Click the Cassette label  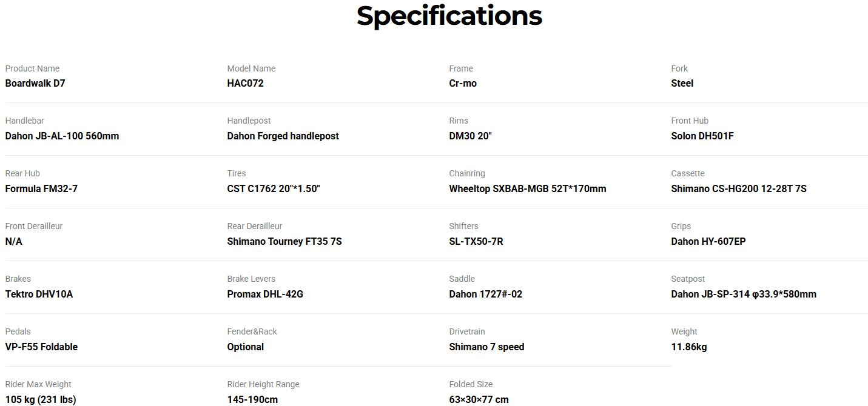pos(688,173)
